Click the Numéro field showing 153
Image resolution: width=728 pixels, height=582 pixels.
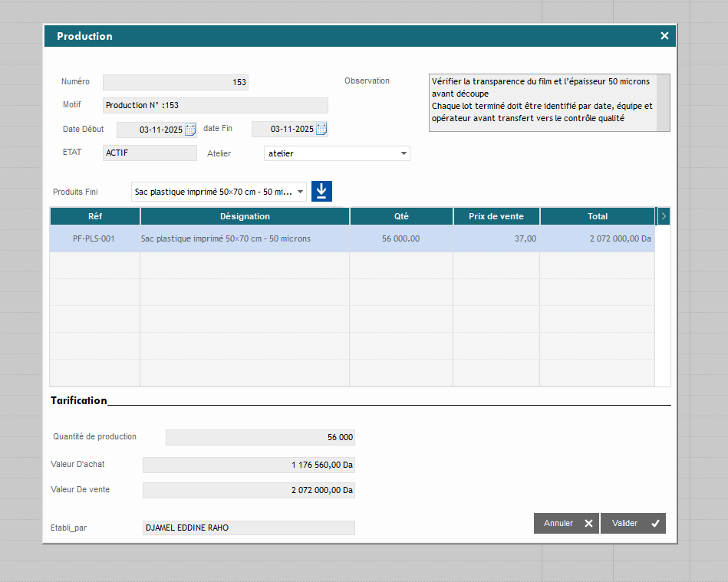click(x=175, y=82)
